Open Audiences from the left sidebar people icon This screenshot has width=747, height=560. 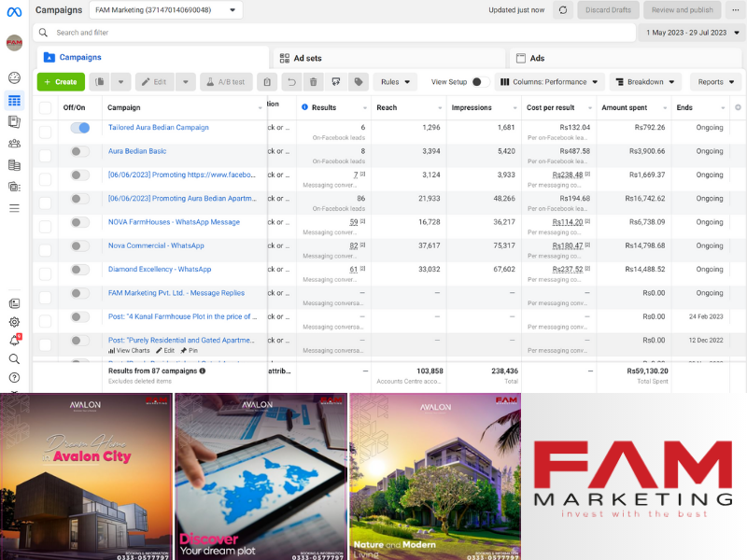(14, 144)
